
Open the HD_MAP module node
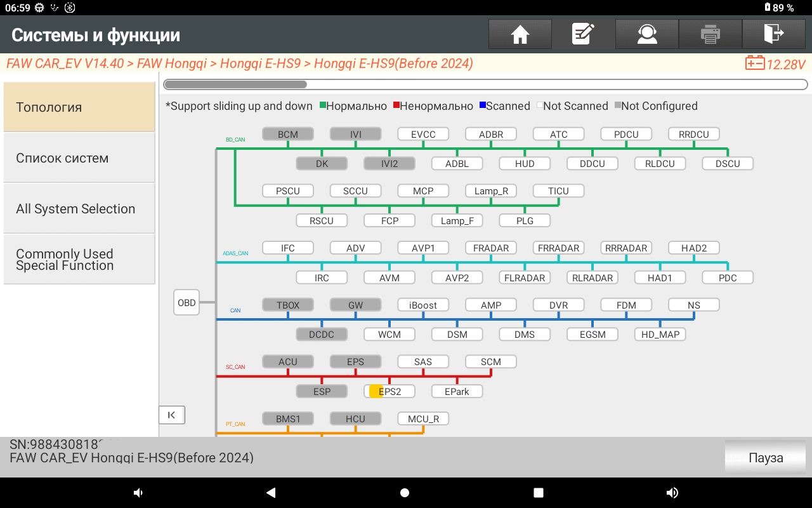coord(660,334)
